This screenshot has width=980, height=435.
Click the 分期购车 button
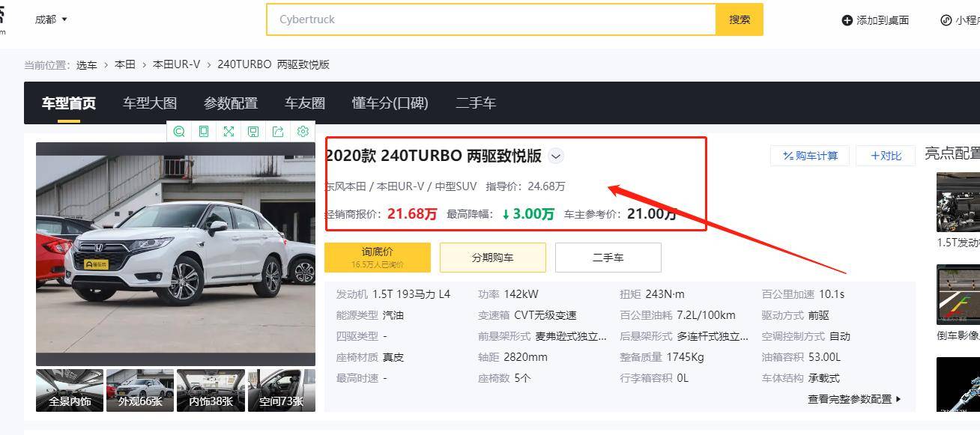point(493,257)
